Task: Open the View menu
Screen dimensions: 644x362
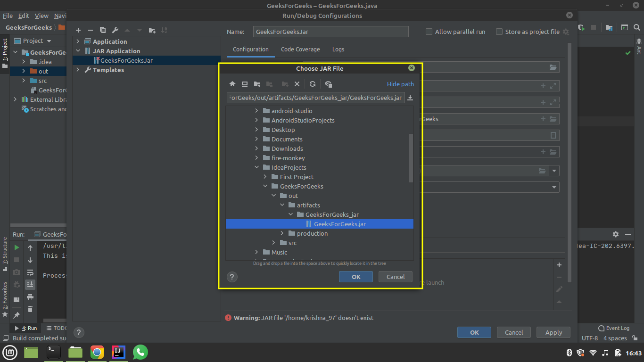Action: [41, 16]
